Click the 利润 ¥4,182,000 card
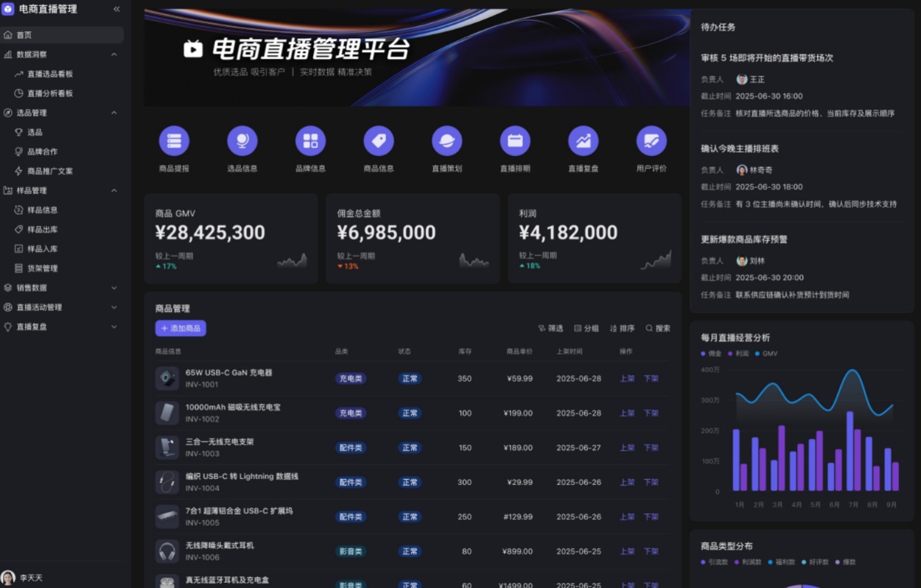Viewport: 921px width, 588px height. (595, 239)
